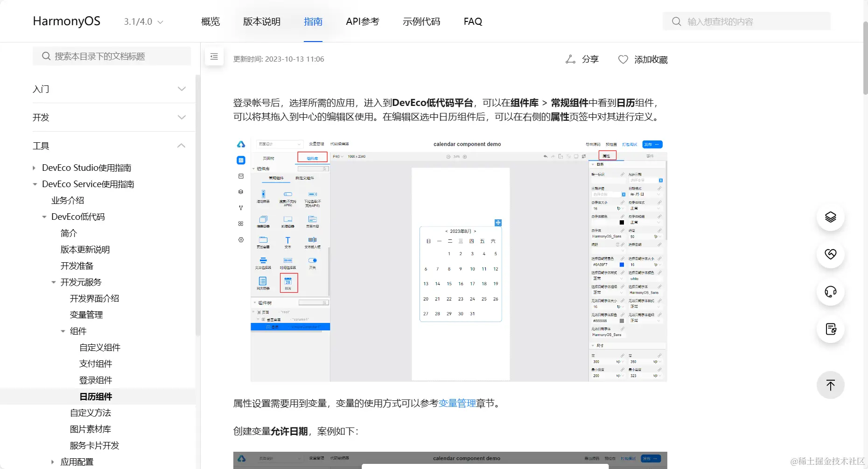Viewport: 868px width, 469px height.
Task: Open the 3.1/4.0 version dropdown
Action: point(144,21)
